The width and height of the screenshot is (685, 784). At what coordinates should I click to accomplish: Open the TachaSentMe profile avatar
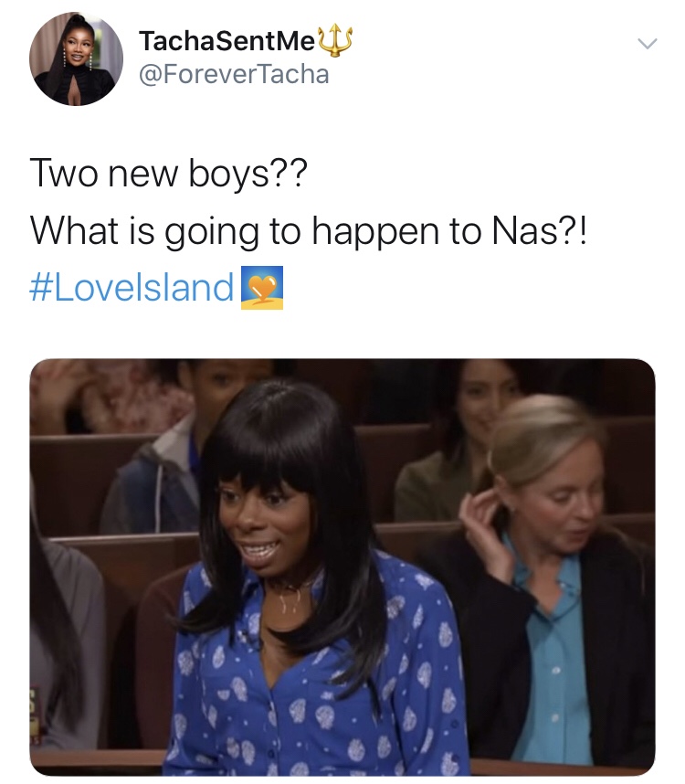[x=76, y=59]
